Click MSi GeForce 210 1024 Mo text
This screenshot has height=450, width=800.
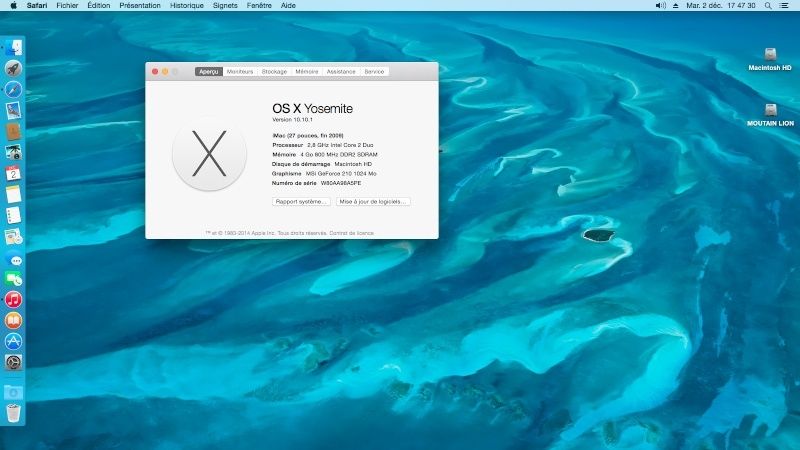pos(341,173)
